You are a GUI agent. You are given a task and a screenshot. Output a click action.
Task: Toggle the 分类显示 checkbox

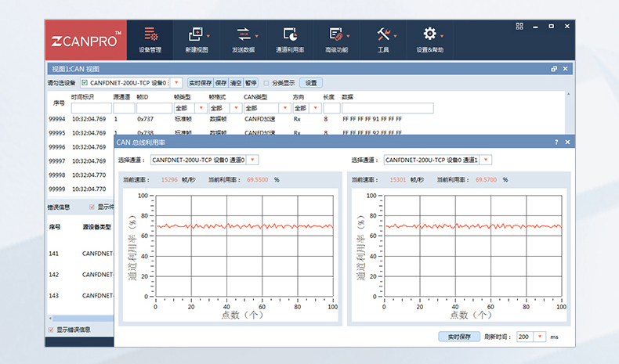click(x=266, y=82)
